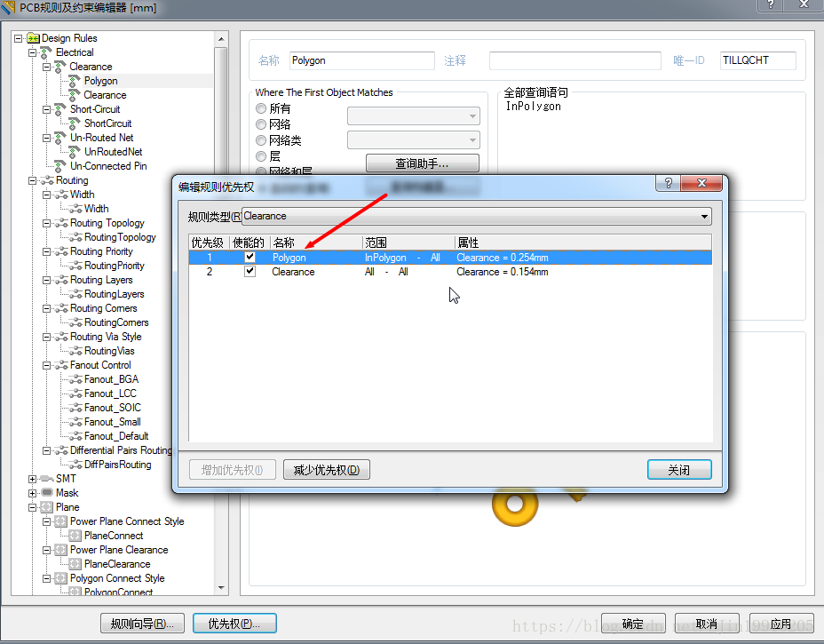Select the 所有 radio option

click(x=261, y=108)
